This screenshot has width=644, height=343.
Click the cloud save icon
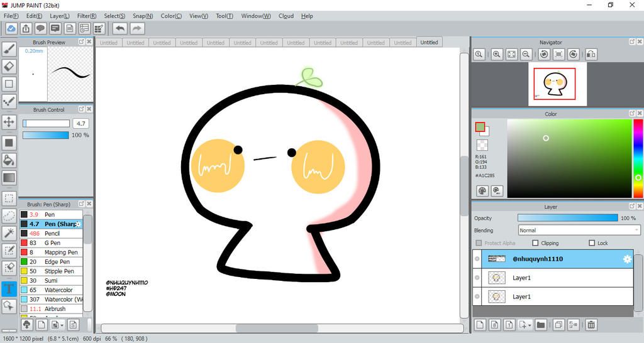point(11,28)
